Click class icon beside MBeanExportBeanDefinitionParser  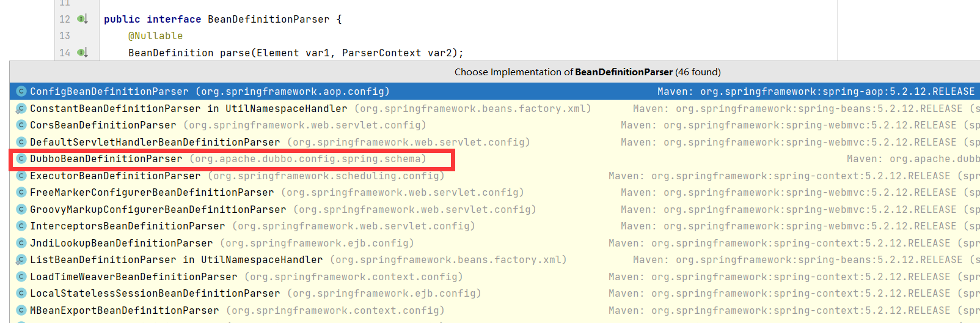(21, 310)
